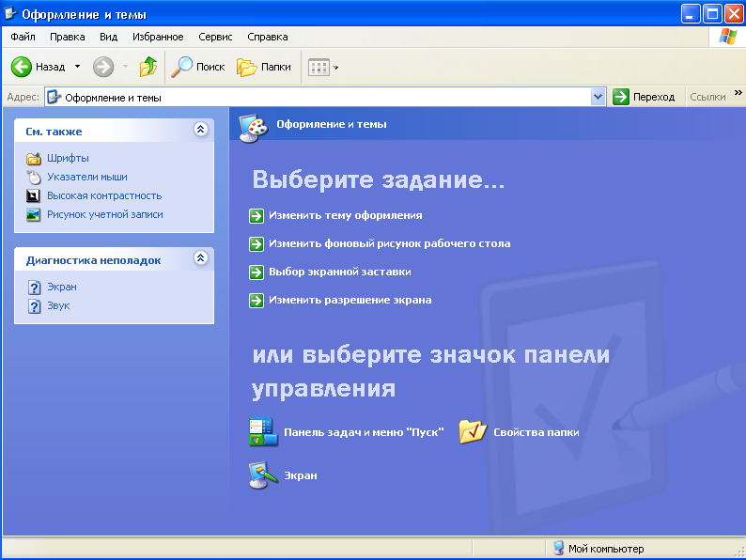The width and height of the screenshot is (746, 560).
Task: Open the Views dropdown arrow
Action: point(336,68)
